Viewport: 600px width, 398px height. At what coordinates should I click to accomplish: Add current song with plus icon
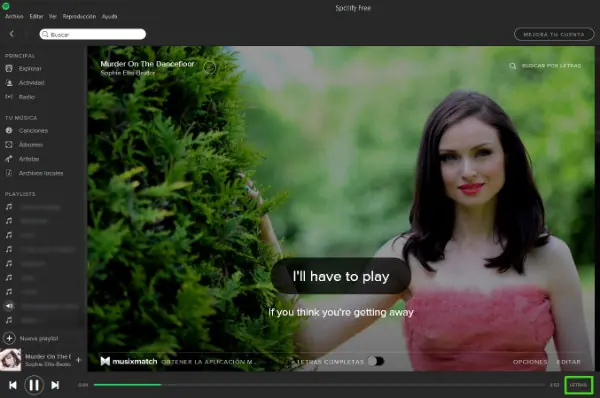(x=78, y=360)
